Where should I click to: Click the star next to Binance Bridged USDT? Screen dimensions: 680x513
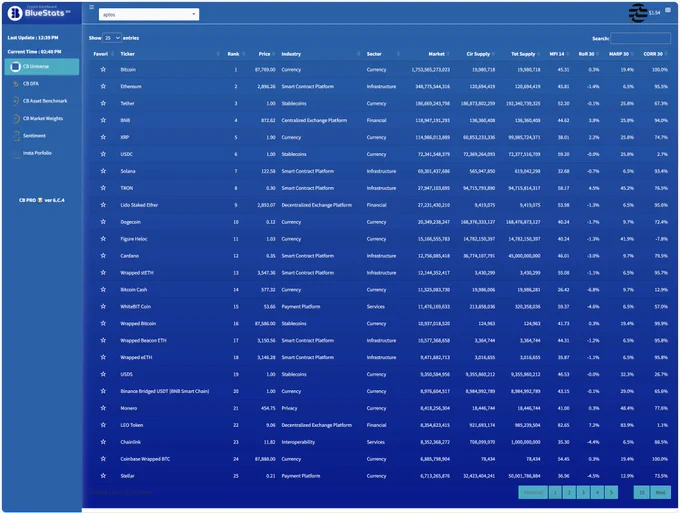click(x=103, y=391)
